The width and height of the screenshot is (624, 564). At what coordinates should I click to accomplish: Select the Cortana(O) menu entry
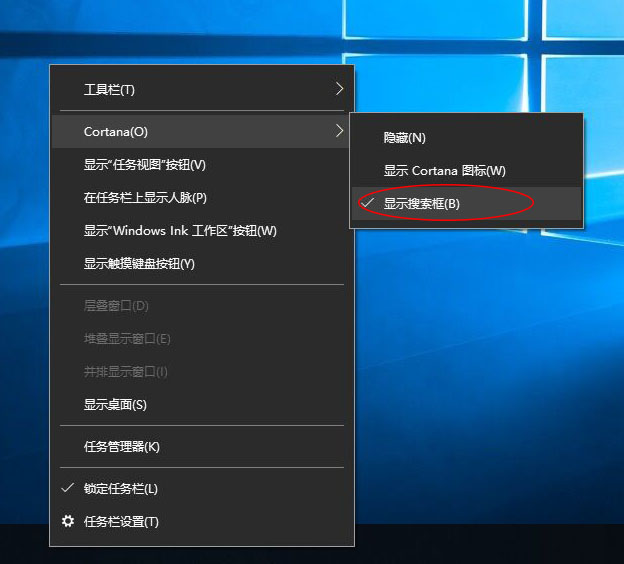tap(202, 131)
